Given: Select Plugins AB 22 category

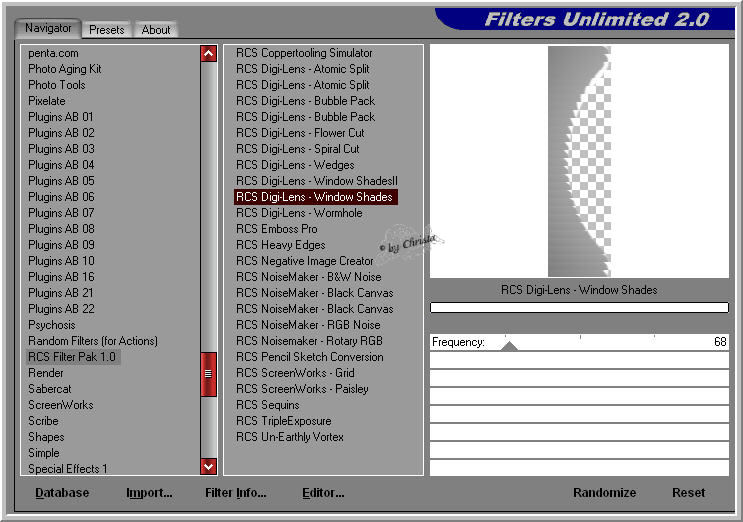Looking at the screenshot, I should click(x=61, y=309).
